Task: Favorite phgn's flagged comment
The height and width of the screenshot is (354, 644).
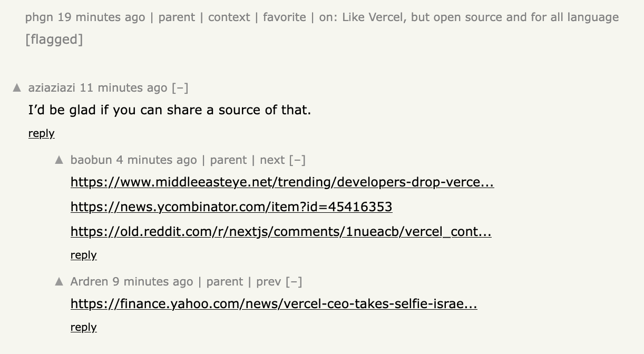Action: click(x=284, y=17)
